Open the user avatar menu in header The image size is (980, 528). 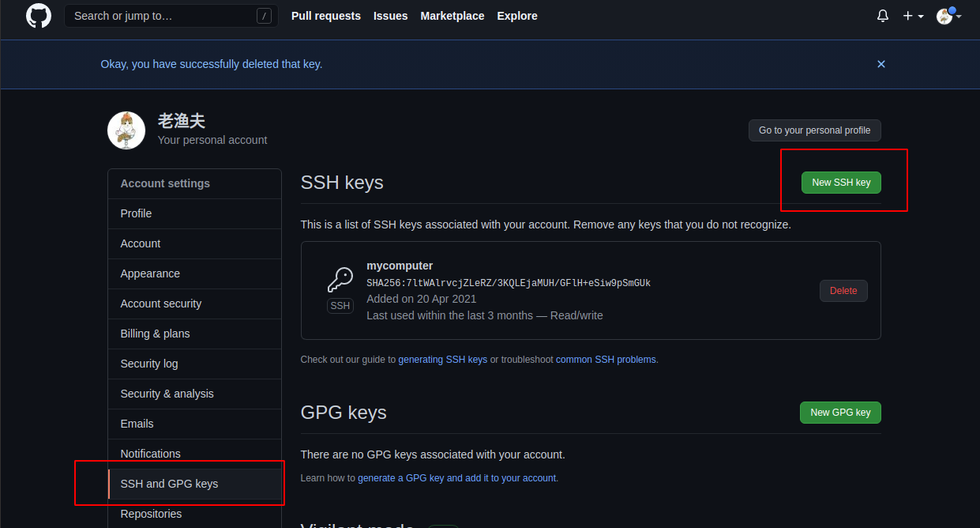(x=948, y=16)
